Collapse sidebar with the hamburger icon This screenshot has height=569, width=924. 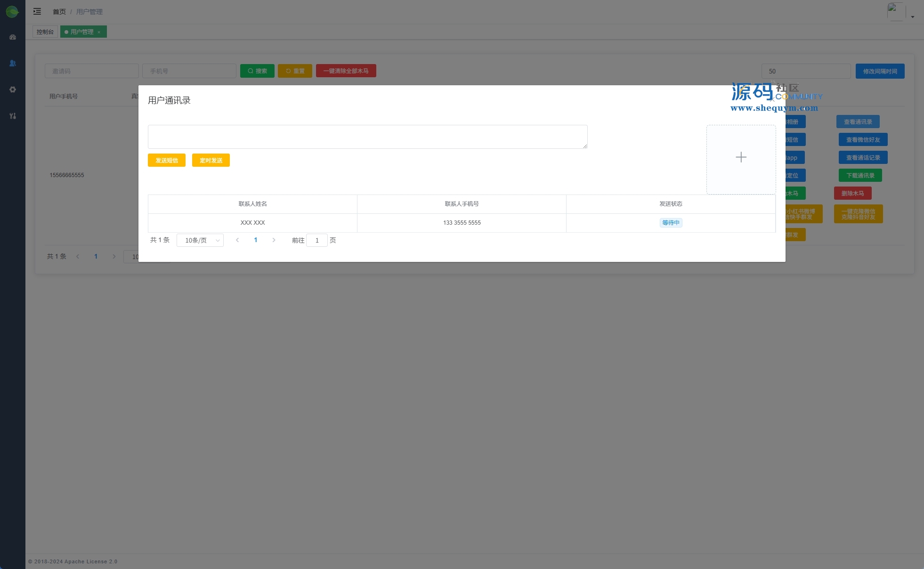click(37, 11)
